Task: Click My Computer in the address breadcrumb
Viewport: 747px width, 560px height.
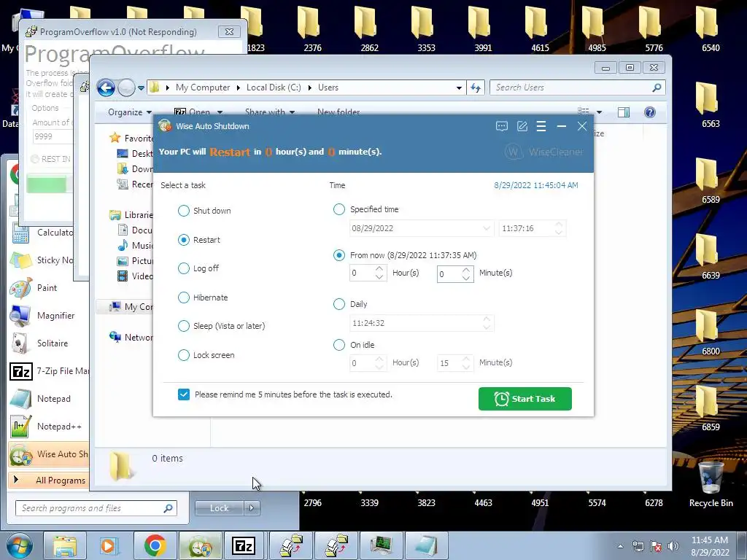Action: coord(203,87)
